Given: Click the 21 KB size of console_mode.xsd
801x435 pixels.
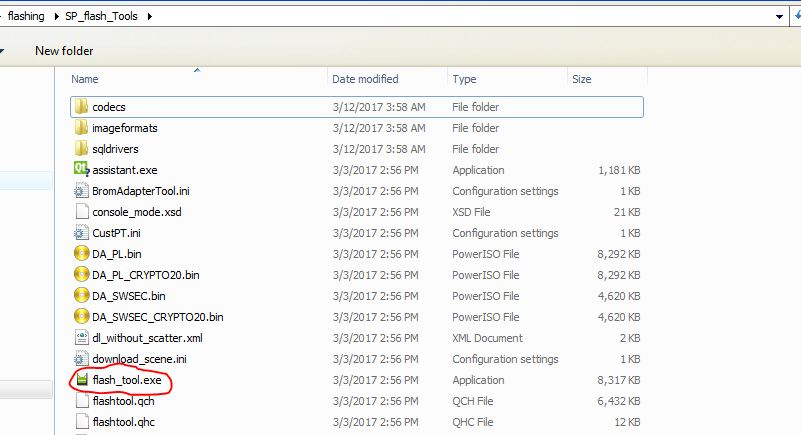Looking at the screenshot, I should click(627, 212).
